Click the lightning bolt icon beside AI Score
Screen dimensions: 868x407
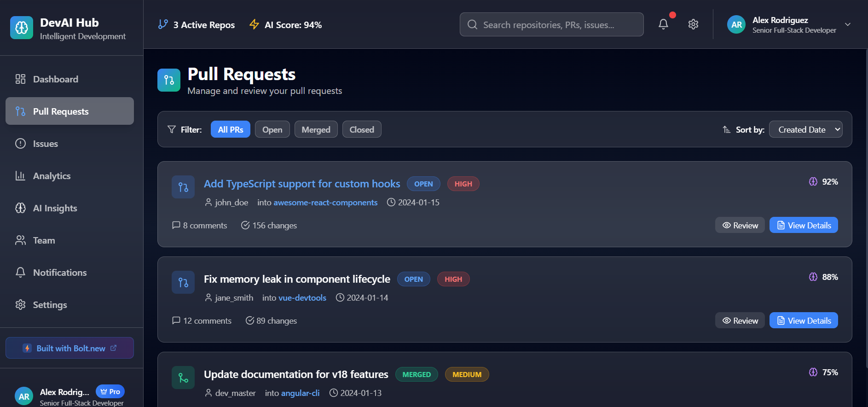click(x=254, y=24)
